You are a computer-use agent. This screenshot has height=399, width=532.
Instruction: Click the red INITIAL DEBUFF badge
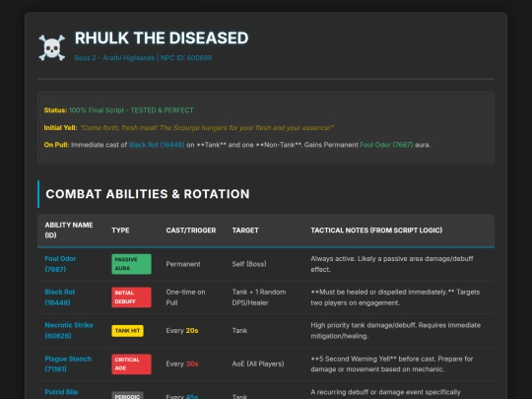pyautogui.click(x=132, y=298)
